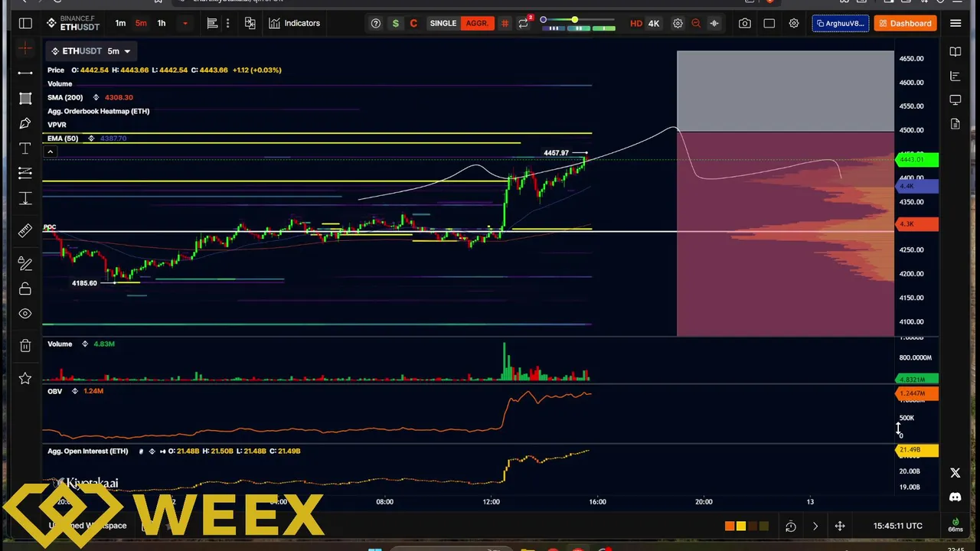The width and height of the screenshot is (980, 551).
Task: Open the monitor icon in right sidebar
Action: pyautogui.click(x=955, y=100)
